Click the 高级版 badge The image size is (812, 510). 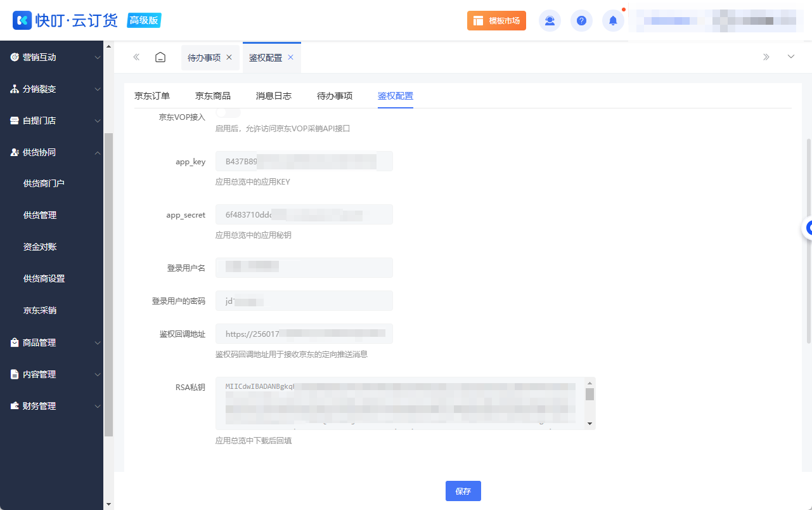[145, 20]
